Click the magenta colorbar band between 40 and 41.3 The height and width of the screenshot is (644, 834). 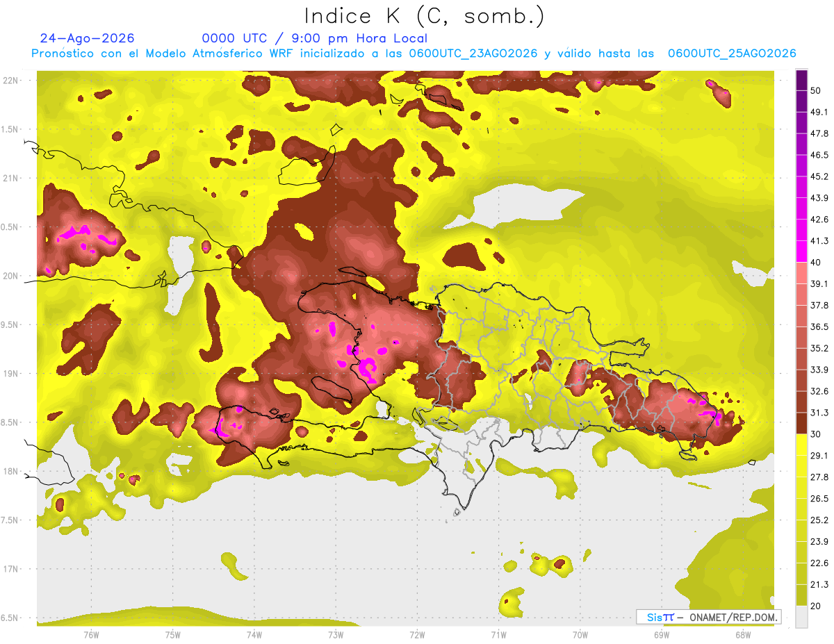[x=801, y=251]
